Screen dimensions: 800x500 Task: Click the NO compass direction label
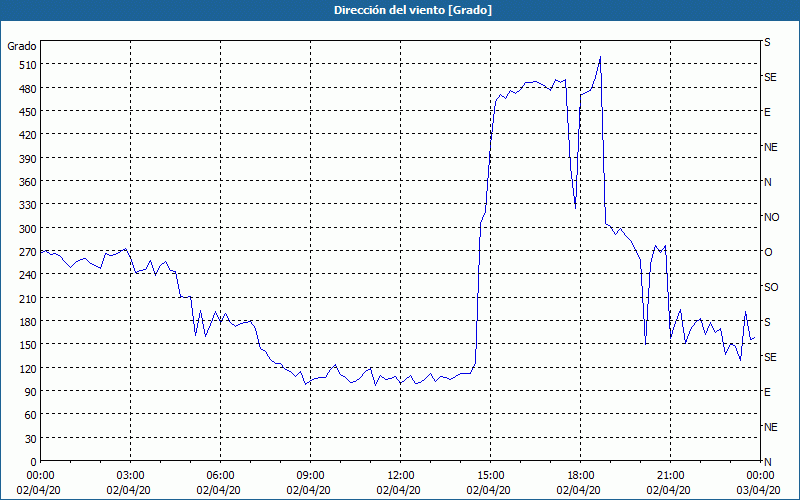tap(772, 217)
